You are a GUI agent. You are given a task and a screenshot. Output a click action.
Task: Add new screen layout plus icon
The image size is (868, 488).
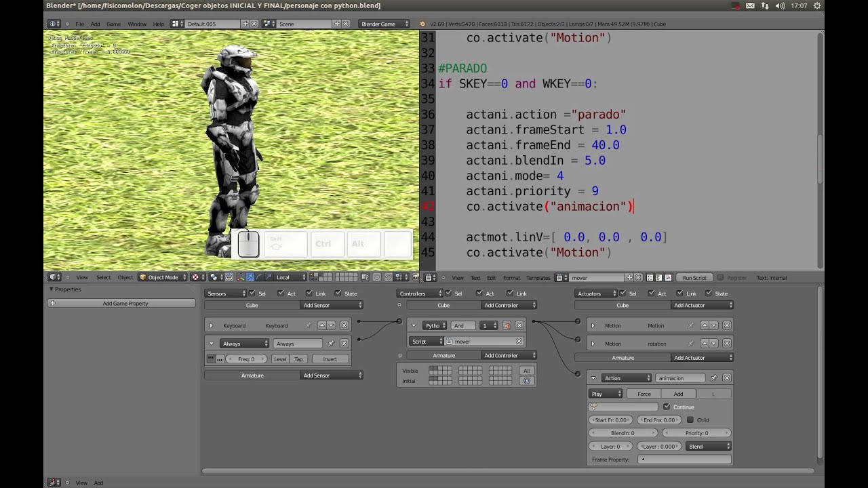[245, 24]
